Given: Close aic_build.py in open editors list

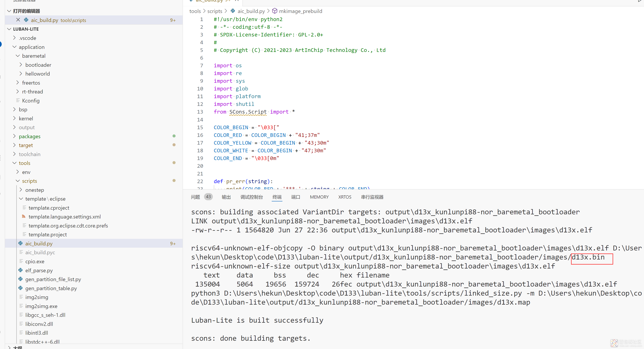Looking at the screenshot, I should [x=18, y=20].
